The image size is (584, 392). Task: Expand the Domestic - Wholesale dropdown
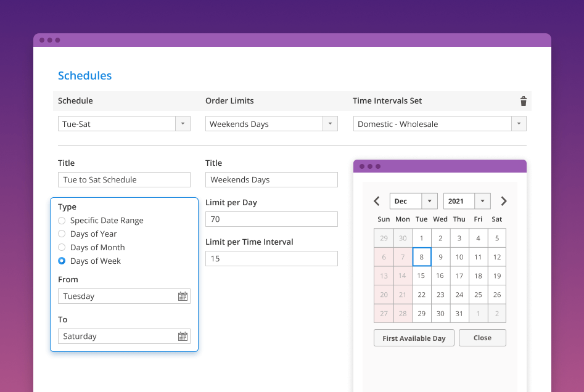coord(519,124)
